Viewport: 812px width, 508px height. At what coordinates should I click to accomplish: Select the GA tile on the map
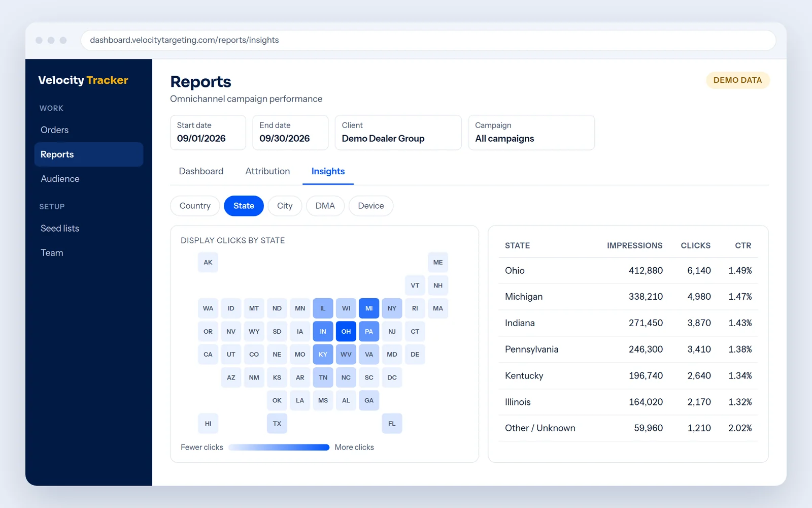[369, 400]
